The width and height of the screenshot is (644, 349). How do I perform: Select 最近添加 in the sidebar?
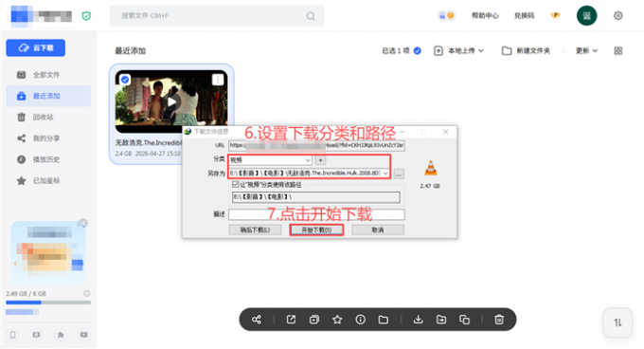48,96
